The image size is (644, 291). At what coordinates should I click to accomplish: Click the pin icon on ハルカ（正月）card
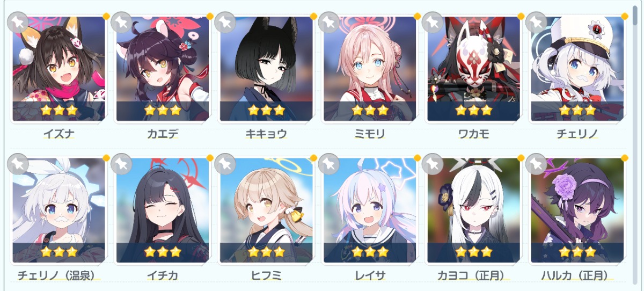click(536, 164)
